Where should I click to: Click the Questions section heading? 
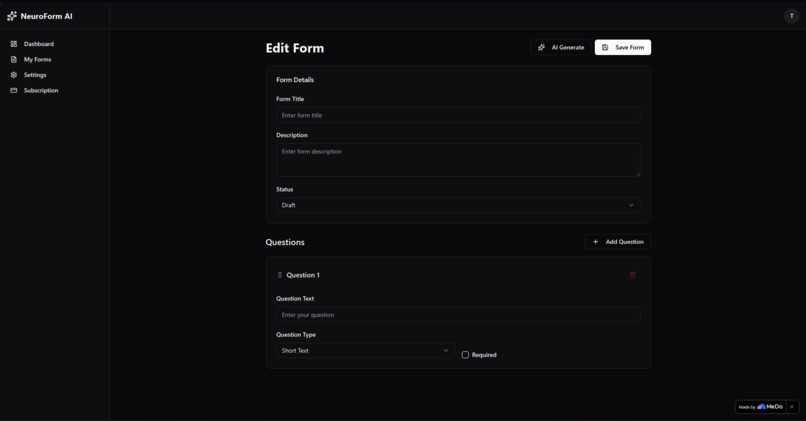pos(285,242)
